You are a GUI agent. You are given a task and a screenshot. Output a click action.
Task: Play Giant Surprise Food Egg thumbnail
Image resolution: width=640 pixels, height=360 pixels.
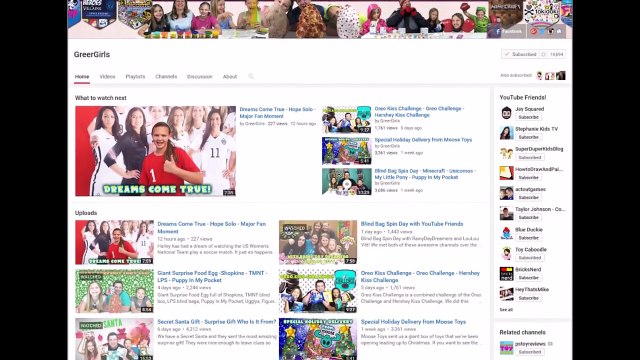(114, 291)
